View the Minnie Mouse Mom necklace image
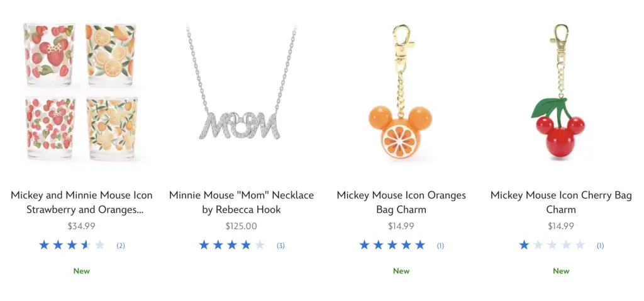The image size is (644, 301). click(x=241, y=91)
